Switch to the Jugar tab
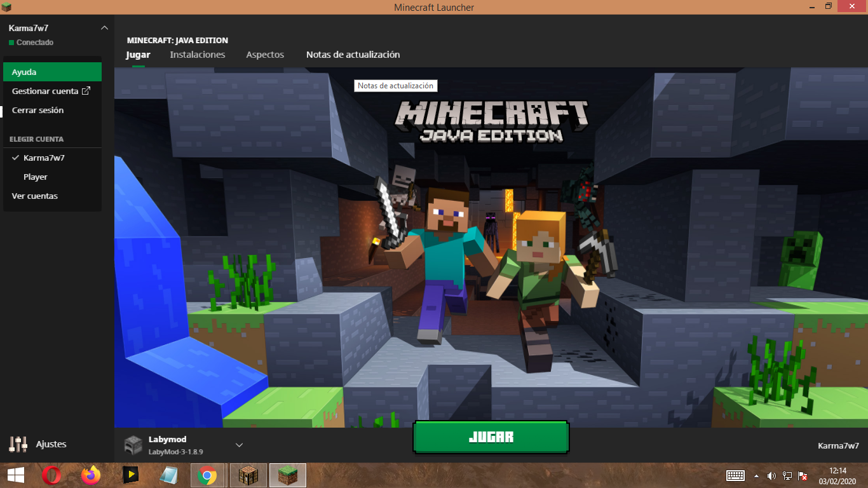 138,55
